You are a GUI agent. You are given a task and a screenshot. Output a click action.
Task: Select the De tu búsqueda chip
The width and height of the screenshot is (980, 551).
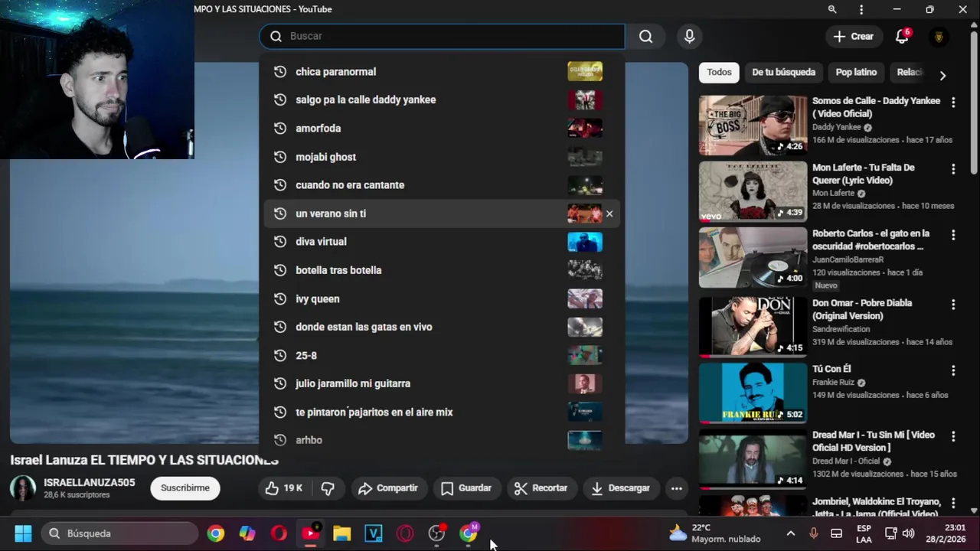click(x=783, y=72)
